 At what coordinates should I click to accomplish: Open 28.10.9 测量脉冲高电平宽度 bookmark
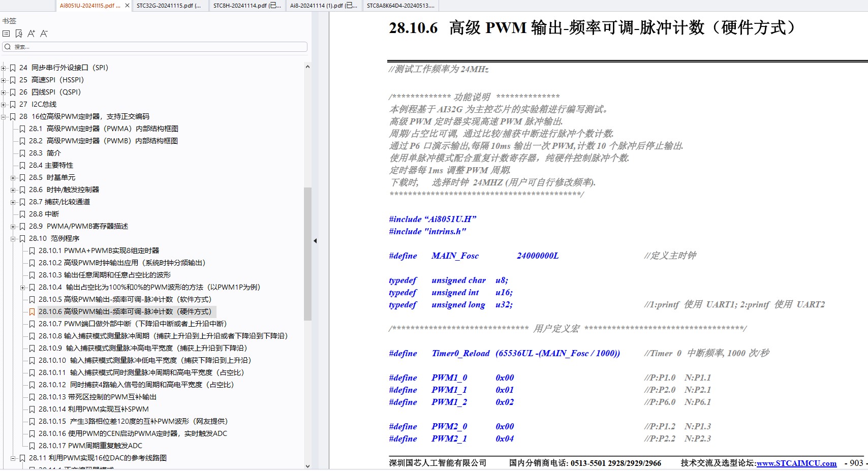[x=143, y=349]
